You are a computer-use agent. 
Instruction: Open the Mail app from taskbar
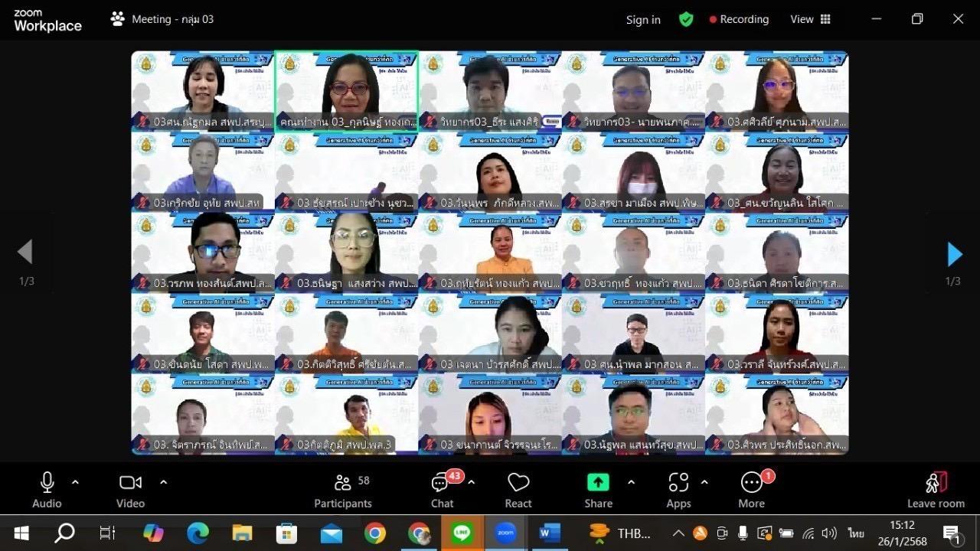pyautogui.click(x=331, y=533)
